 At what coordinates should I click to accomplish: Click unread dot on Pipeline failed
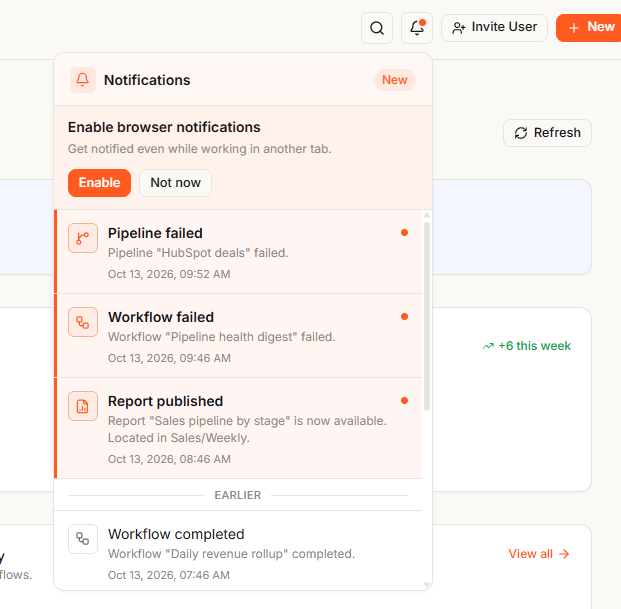pyautogui.click(x=404, y=233)
